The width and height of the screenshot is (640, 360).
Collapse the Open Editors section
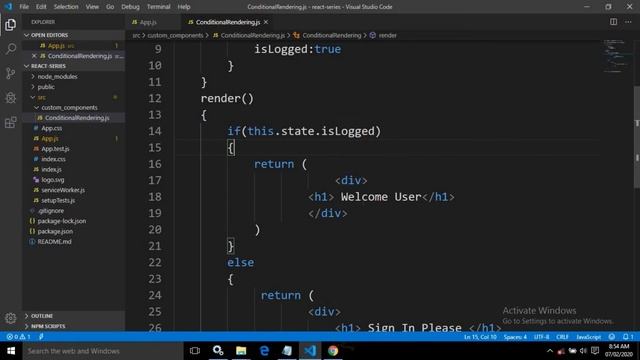tap(73, 35)
